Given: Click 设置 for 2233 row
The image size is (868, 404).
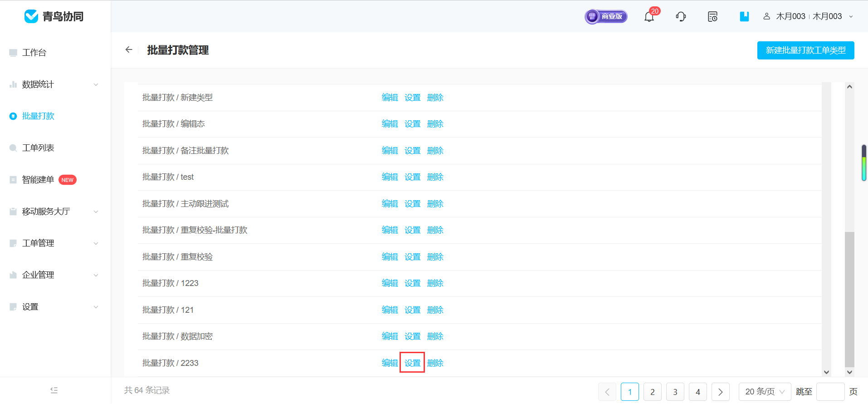Looking at the screenshot, I should (412, 363).
